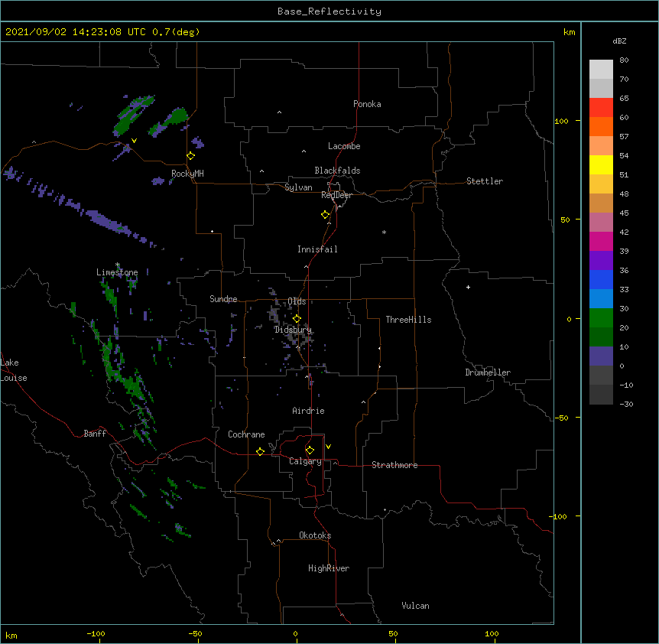Click the yellow diamond marker below Olds
659x644 pixels.
pyautogui.click(x=297, y=319)
